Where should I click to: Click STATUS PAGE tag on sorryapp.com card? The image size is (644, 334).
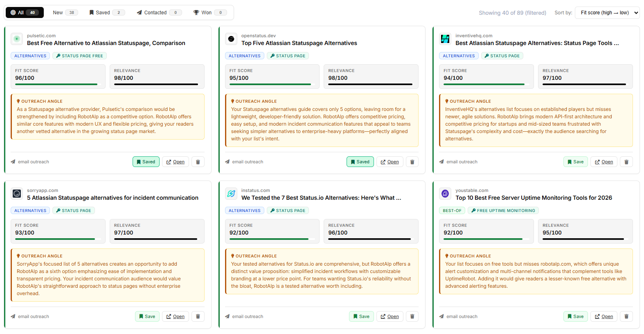click(x=74, y=210)
